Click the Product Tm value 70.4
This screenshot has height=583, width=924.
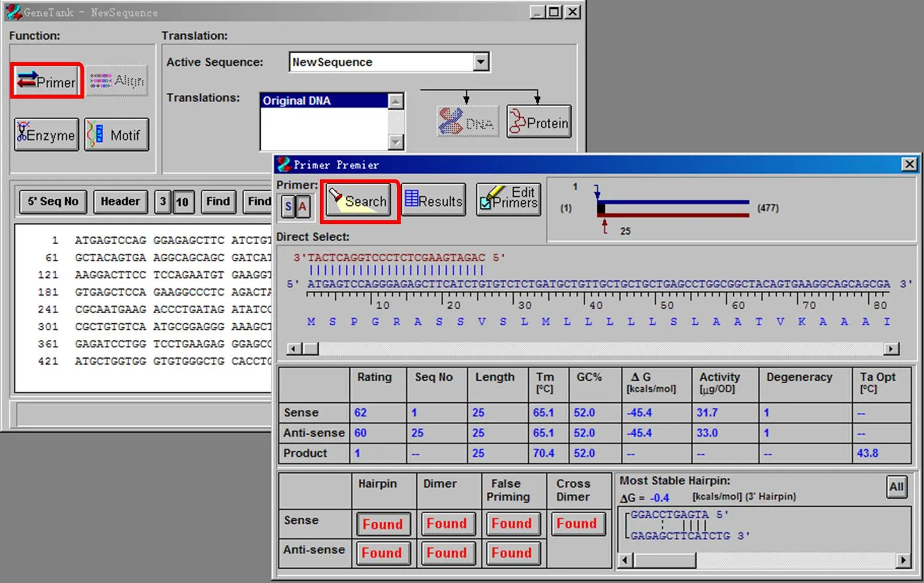click(544, 454)
